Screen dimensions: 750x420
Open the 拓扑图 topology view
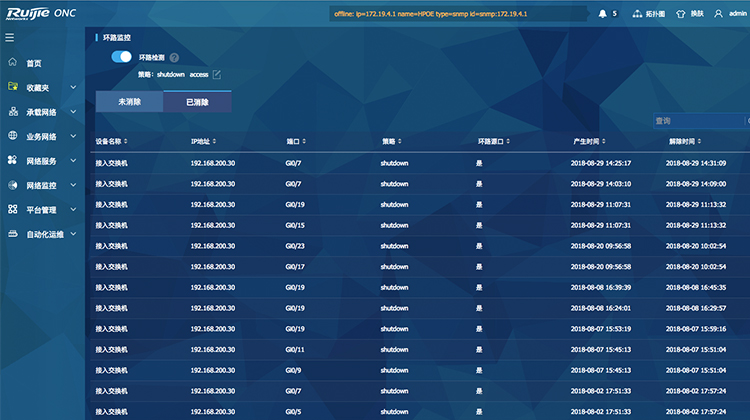click(650, 14)
